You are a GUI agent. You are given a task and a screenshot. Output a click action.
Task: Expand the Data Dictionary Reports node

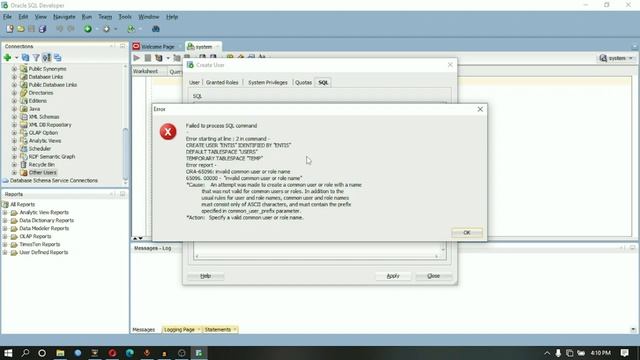5,220
